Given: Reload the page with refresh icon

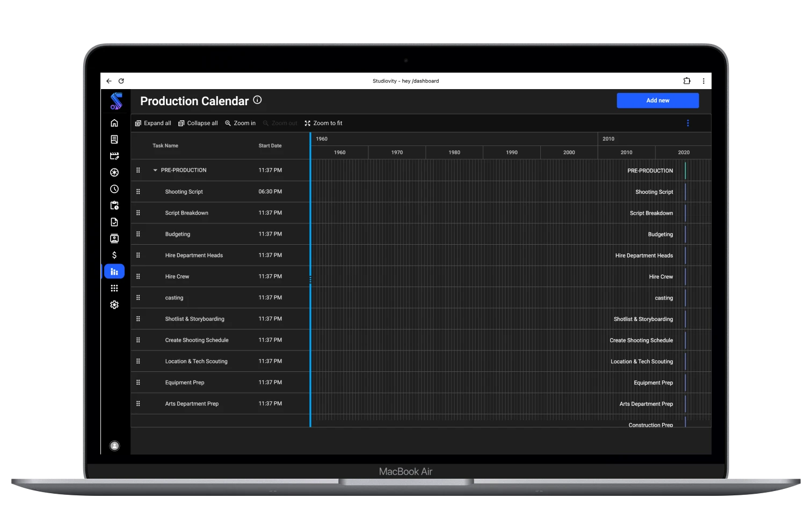Looking at the screenshot, I should 121,81.
